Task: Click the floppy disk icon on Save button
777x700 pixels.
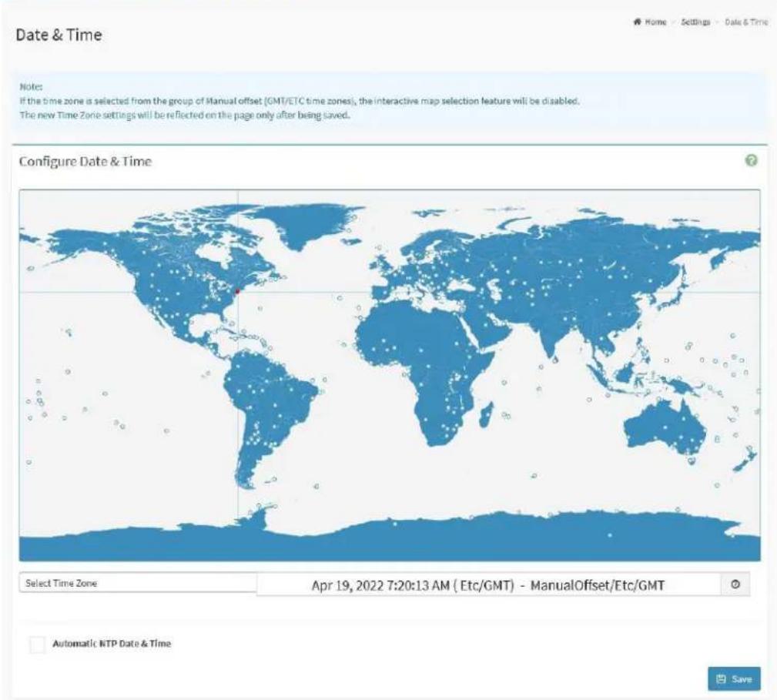Action: point(721,678)
